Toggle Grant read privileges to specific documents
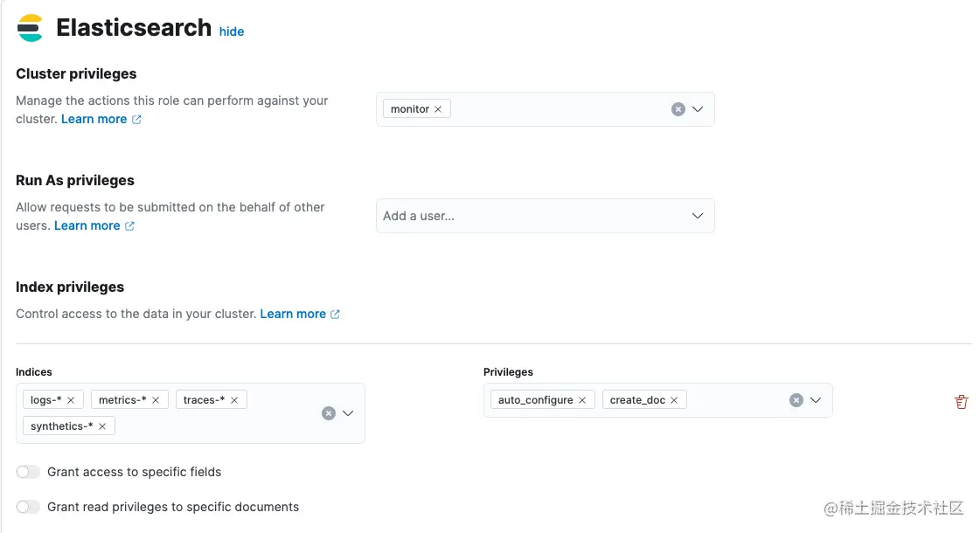Screen dimensions: 980x533 pyautogui.click(x=29, y=507)
